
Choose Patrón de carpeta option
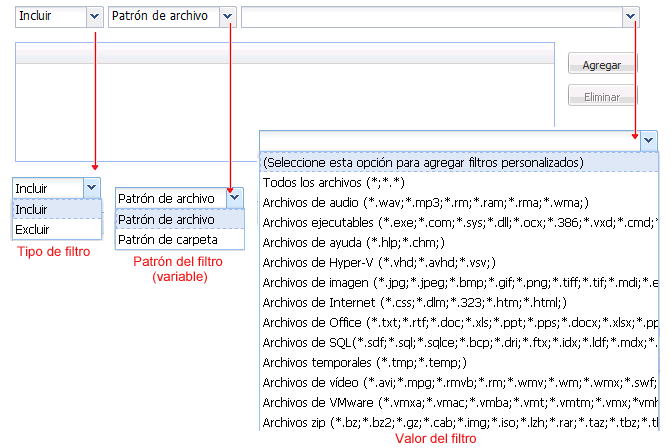[x=166, y=240]
